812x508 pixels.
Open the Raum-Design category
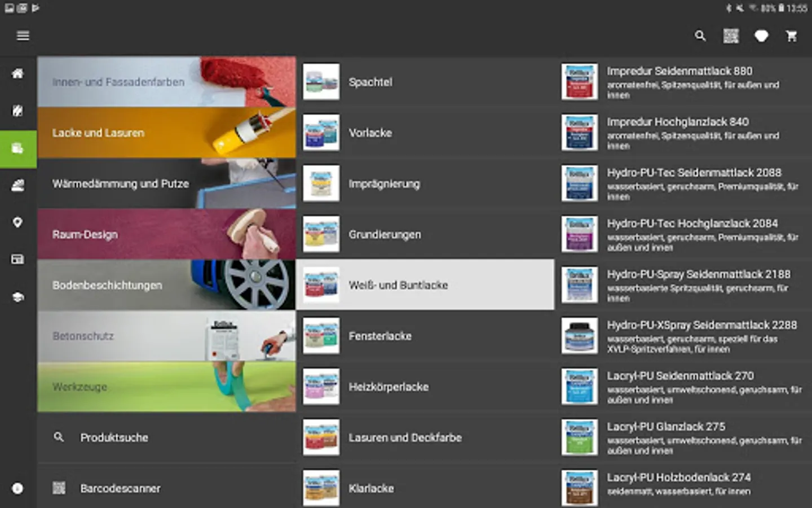click(166, 234)
